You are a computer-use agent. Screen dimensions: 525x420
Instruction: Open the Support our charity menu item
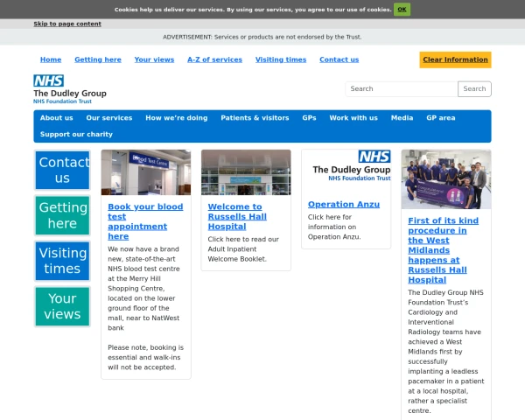tap(76, 134)
